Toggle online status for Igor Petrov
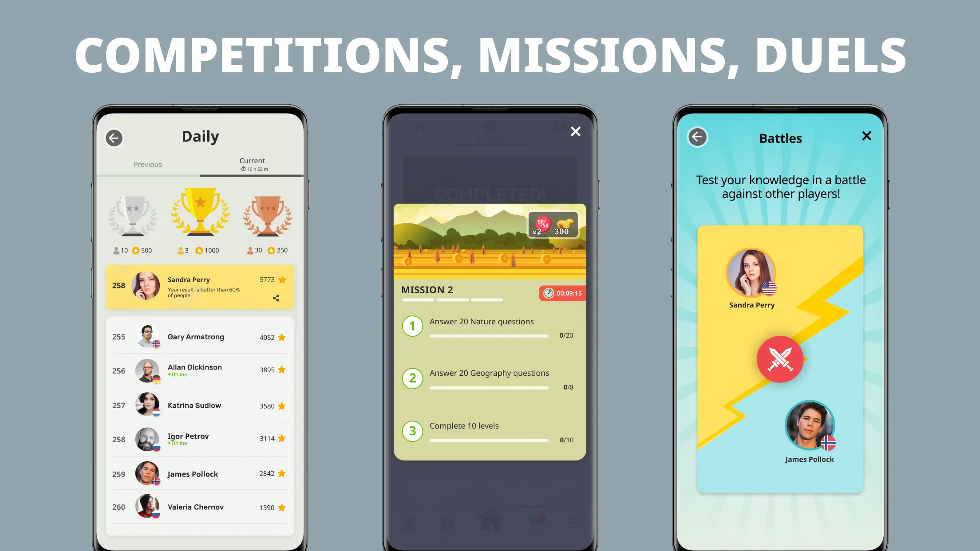 178,443
